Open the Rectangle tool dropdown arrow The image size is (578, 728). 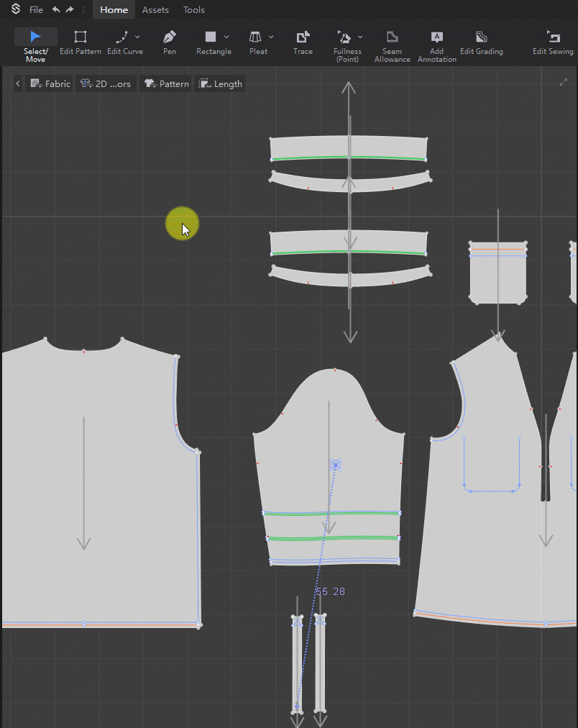click(226, 37)
